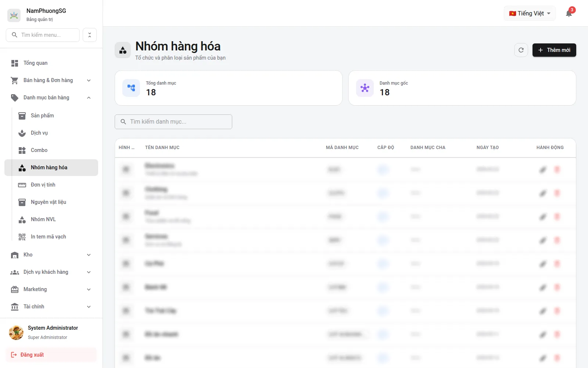Click the Sản phẩm box icon
Viewport: 588px width, 368px height.
click(x=22, y=116)
